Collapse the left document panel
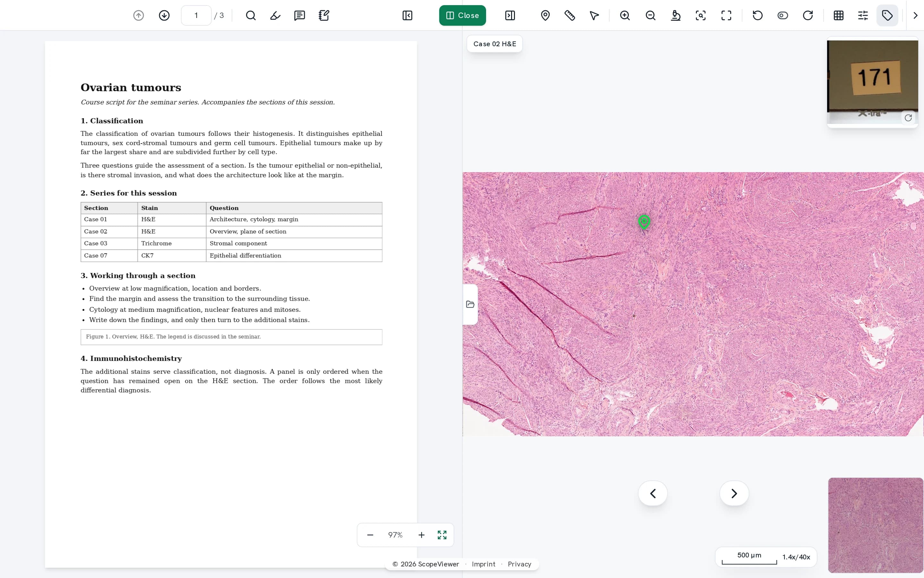 [407, 15]
